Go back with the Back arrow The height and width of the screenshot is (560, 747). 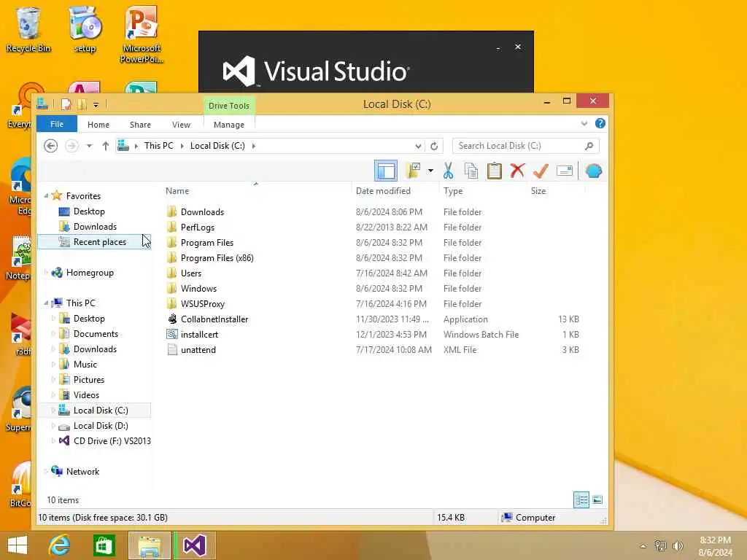click(x=50, y=146)
